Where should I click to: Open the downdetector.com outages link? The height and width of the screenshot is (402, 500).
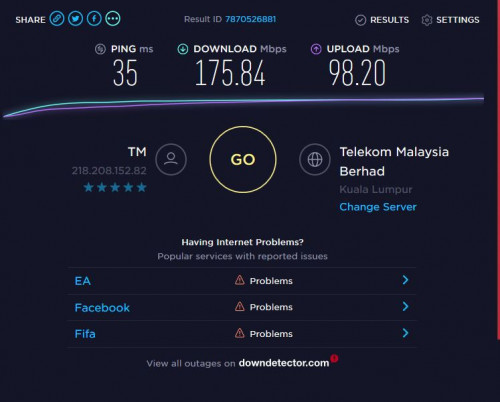click(x=284, y=363)
